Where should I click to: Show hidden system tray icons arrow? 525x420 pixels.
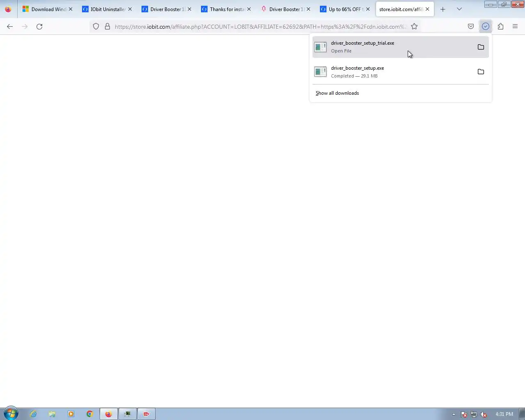pyautogui.click(x=454, y=414)
